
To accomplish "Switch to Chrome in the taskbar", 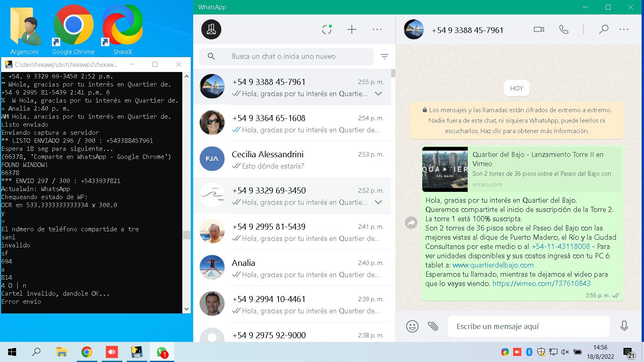I will 87,352.
